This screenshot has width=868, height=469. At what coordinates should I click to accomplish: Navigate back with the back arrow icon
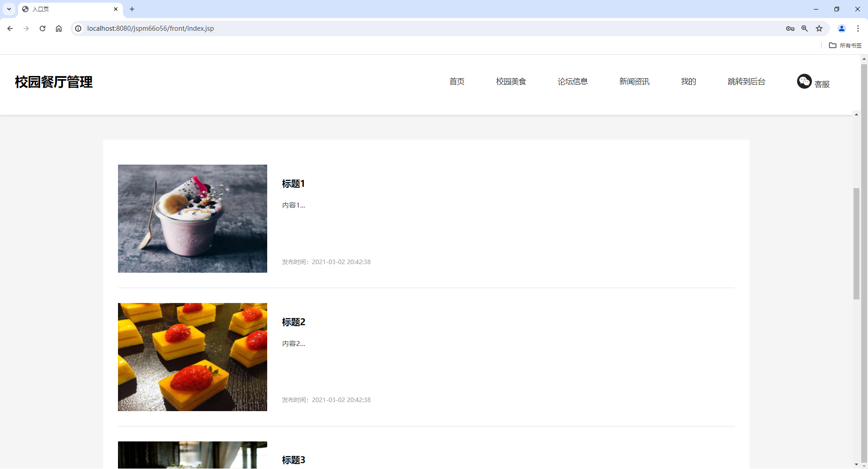click(10, 28)
